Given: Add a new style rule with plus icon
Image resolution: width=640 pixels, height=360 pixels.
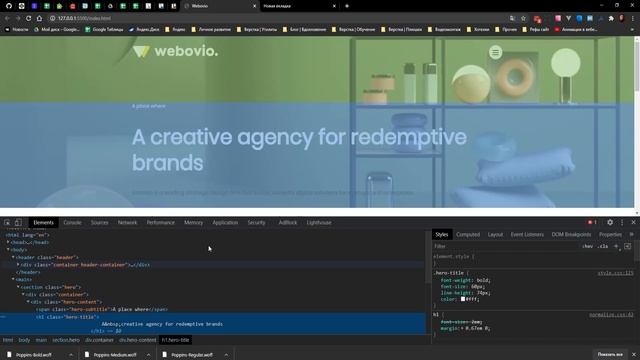Looking at the screenshot, I should coord(616,246).
